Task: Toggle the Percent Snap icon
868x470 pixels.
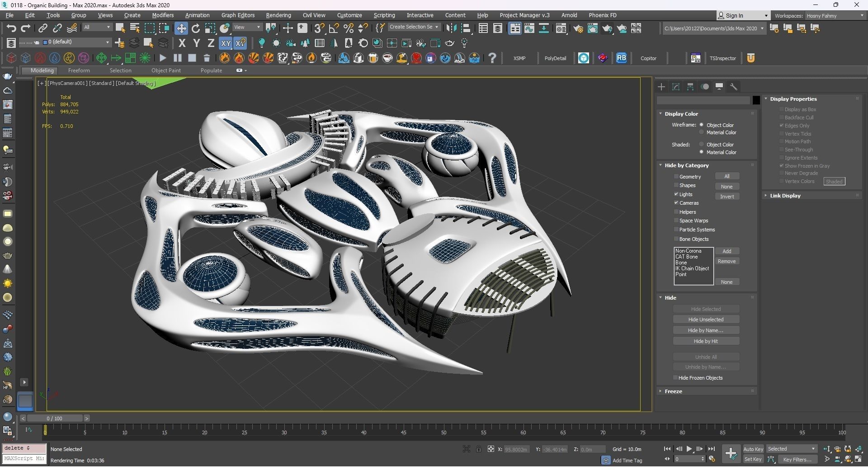Action: point(349,28)
